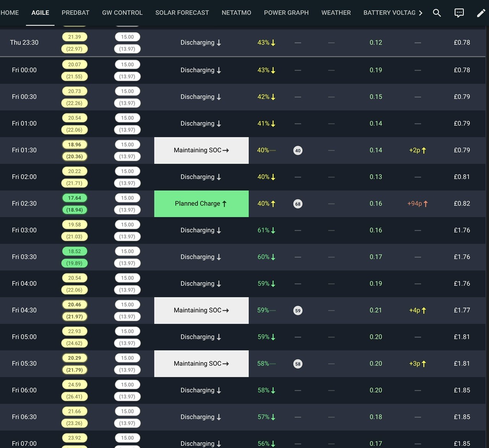Open the GW CONTROL tab
The height and width of the screenshot is (448, 489).
tap(122, 13)
